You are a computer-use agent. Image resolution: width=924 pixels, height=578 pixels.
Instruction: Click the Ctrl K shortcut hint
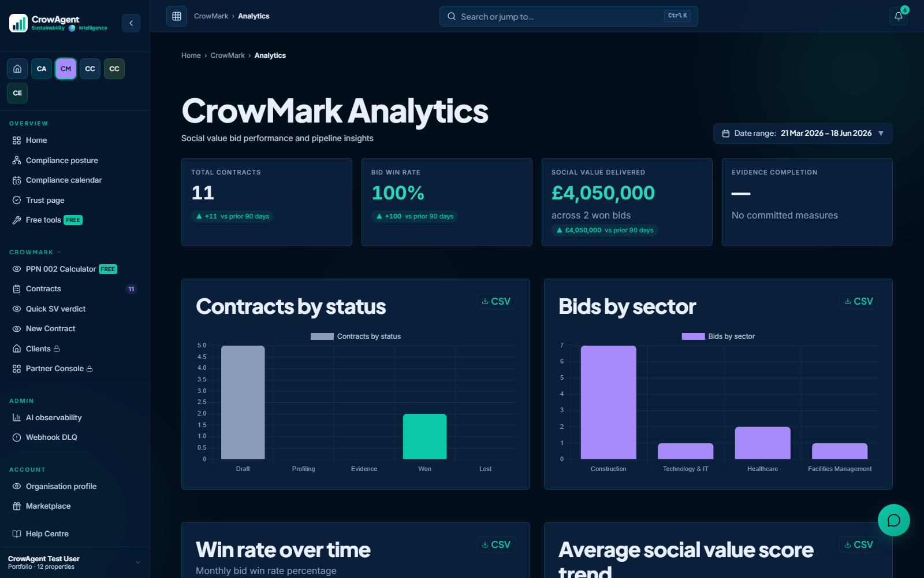click(677, 16)
